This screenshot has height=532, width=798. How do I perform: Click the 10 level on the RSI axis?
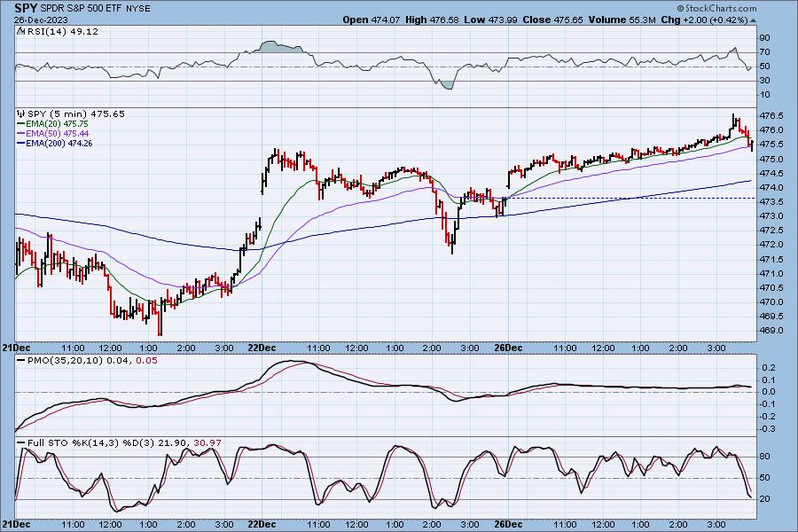(764, 95)
